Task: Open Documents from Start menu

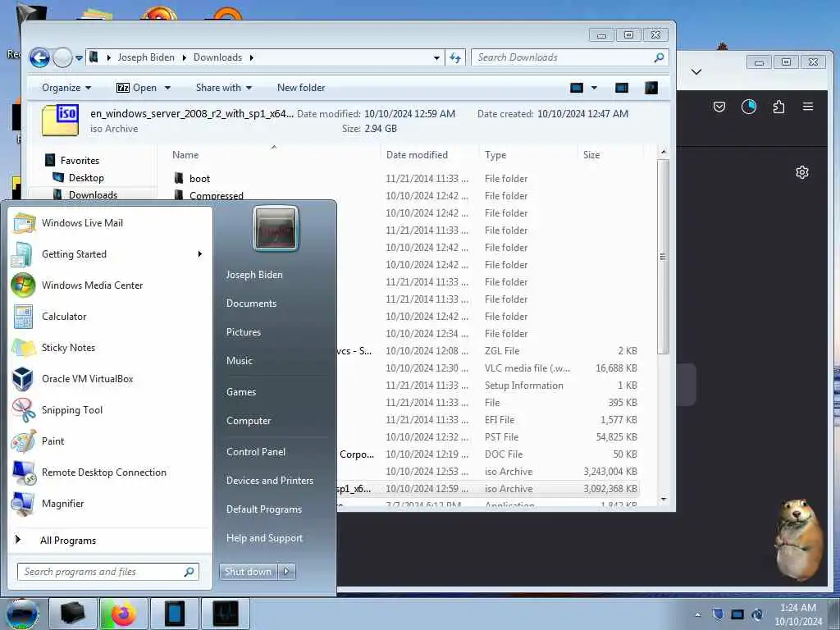Action: pyautogui.click(x=251, y=304)
